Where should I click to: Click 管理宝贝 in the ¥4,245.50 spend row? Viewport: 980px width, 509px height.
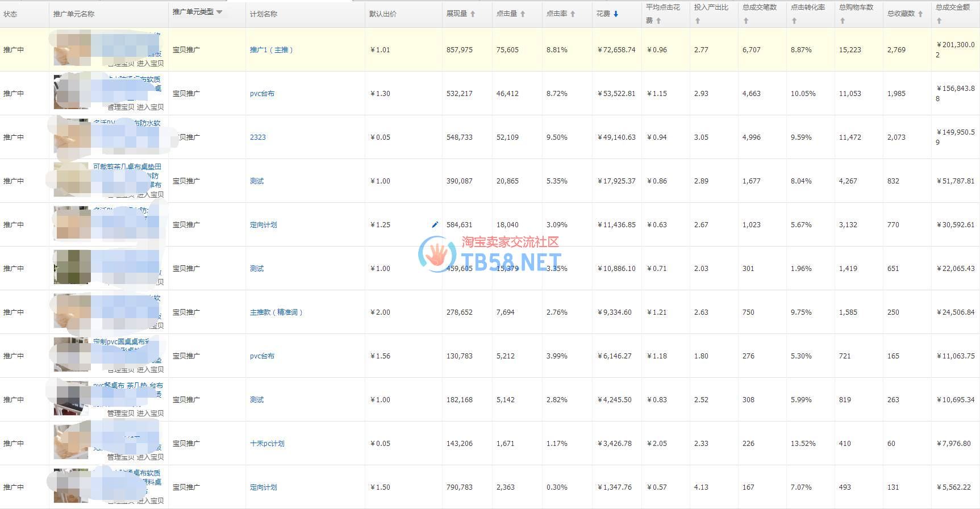(x=120, y=414)
